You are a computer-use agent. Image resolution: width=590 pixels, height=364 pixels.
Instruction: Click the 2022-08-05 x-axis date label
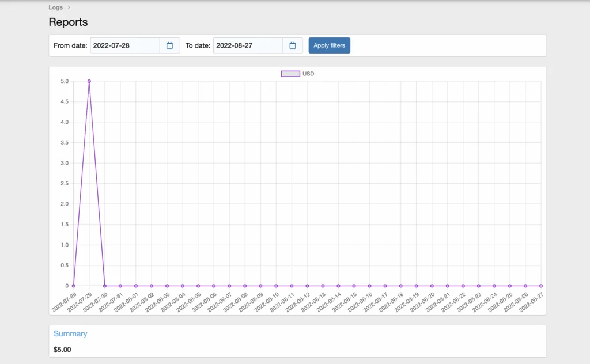click(191, 302)
